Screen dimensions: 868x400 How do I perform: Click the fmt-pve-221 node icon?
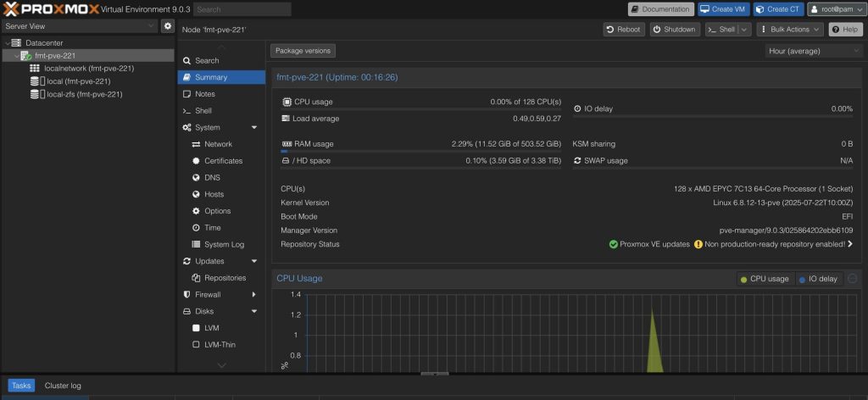(26, 55)
